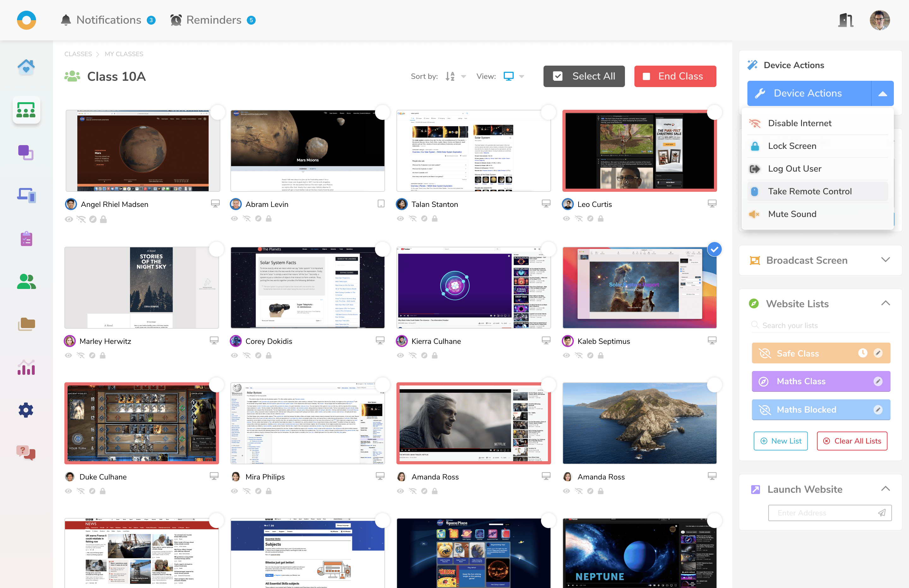Open Settings via the gear icon
Viewport: 909px width, 588px height.
(26, 410)
